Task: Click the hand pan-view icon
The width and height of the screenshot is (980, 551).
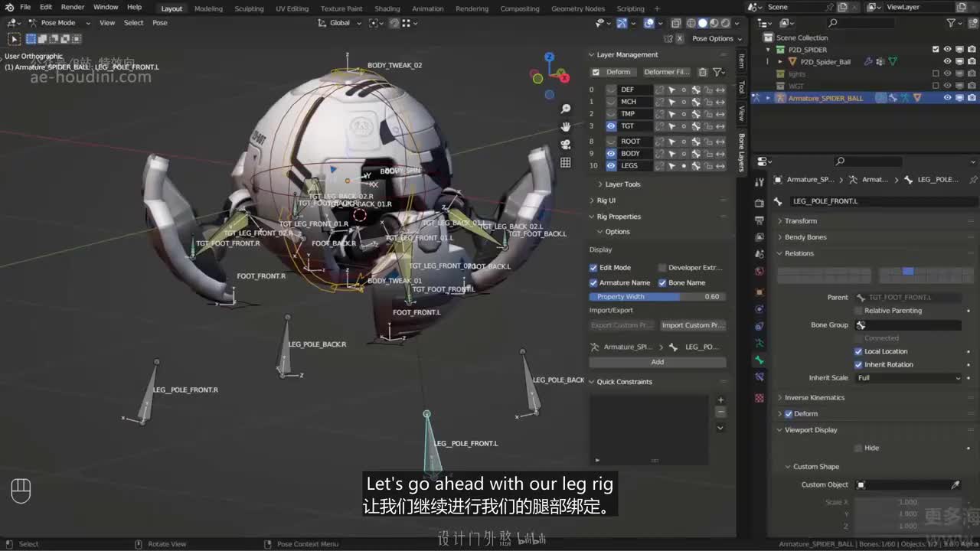Action: (x=566, y=126)
